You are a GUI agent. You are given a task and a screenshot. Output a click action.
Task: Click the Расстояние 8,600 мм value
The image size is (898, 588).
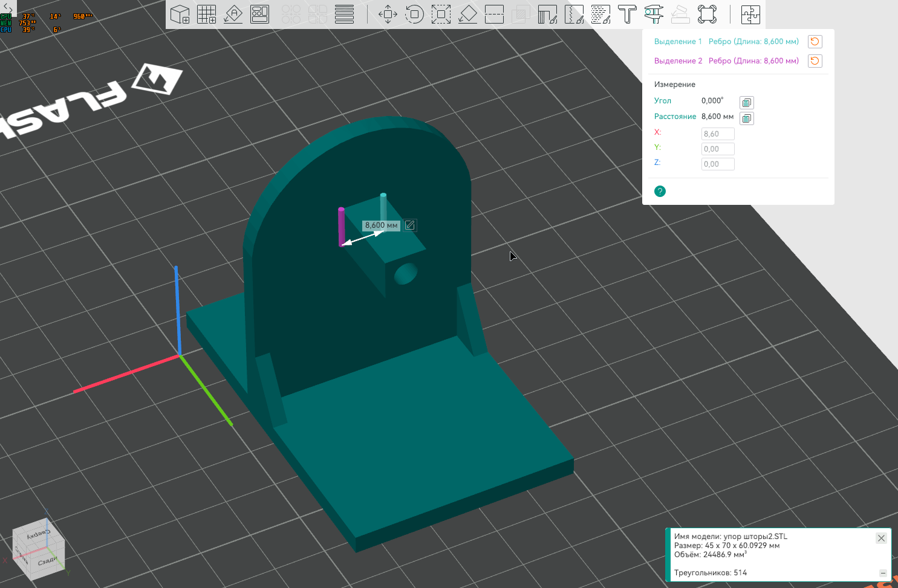(x=718, y=117)
